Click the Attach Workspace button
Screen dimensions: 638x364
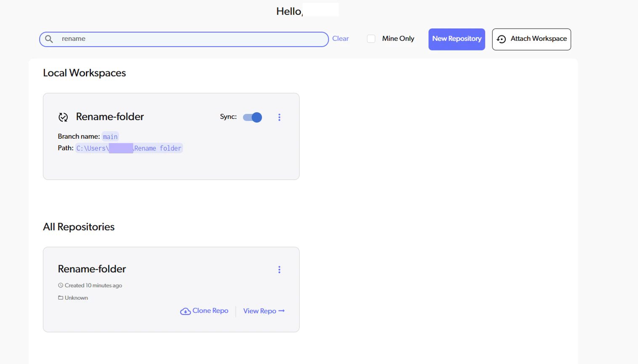(x=531, y=39)
